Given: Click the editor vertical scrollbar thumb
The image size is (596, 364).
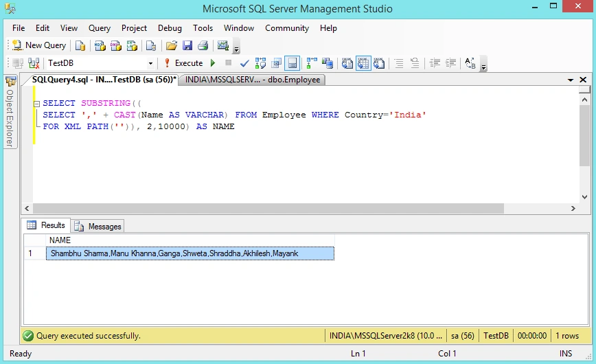Looking at the screenshot, I should 584,135.
